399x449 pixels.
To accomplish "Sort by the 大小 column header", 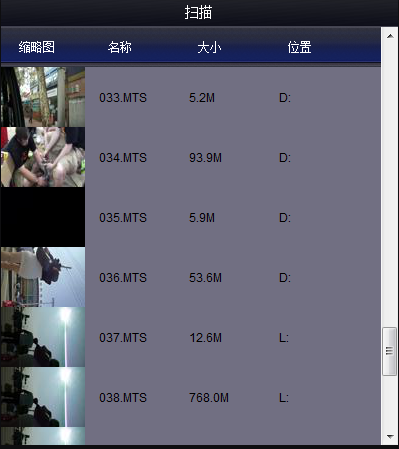I will point(209,47).
